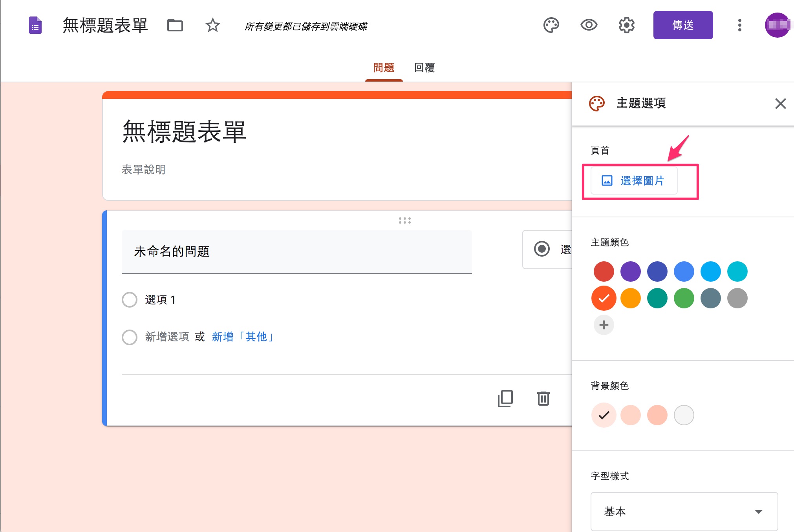Switch to the 問題 tab
This screenshot has width=794, height=532.
point(384,68)
